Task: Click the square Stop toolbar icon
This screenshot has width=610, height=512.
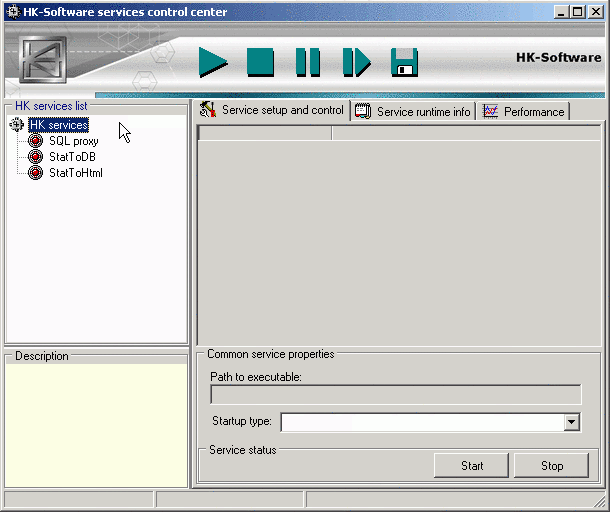Action: (260, 62)
